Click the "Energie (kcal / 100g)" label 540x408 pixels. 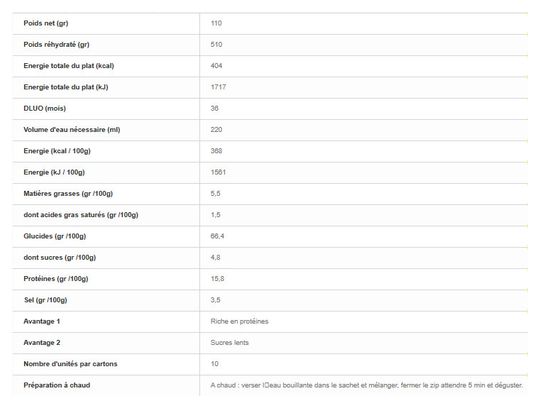[x=57, y=151]
